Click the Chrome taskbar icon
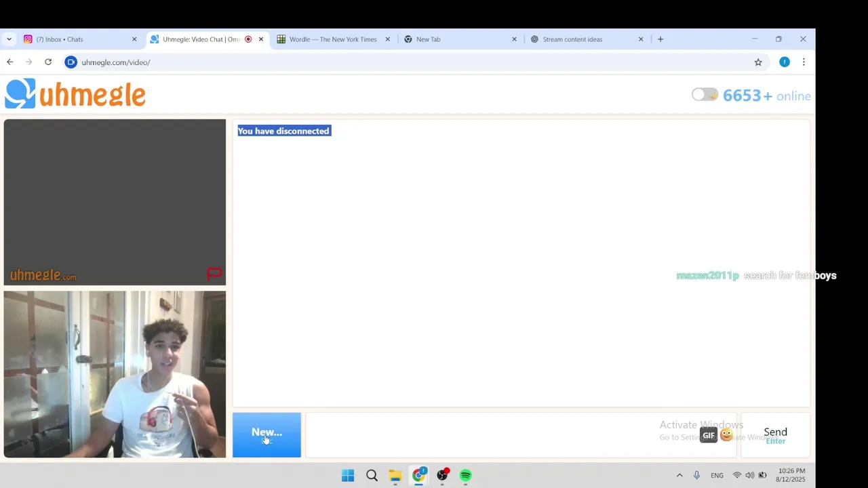The height and width of the screenshot is (488, 868). click(x=419, y=476)
